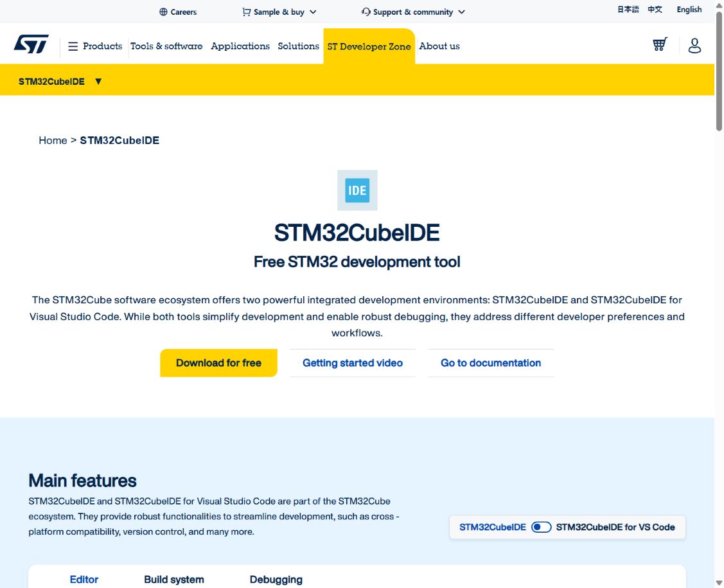724x588 pixels.
Task: Click the Download for free button
Action: [219, 362]
